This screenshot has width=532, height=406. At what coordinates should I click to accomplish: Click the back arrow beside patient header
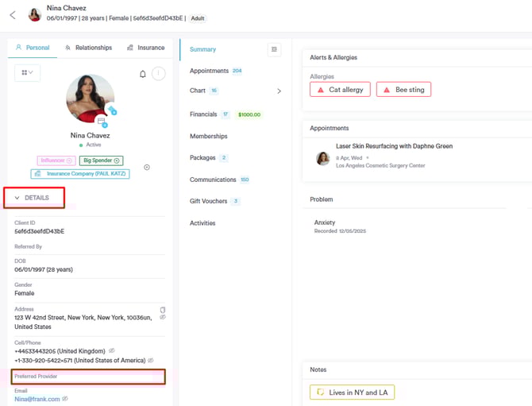click(13, 15)
